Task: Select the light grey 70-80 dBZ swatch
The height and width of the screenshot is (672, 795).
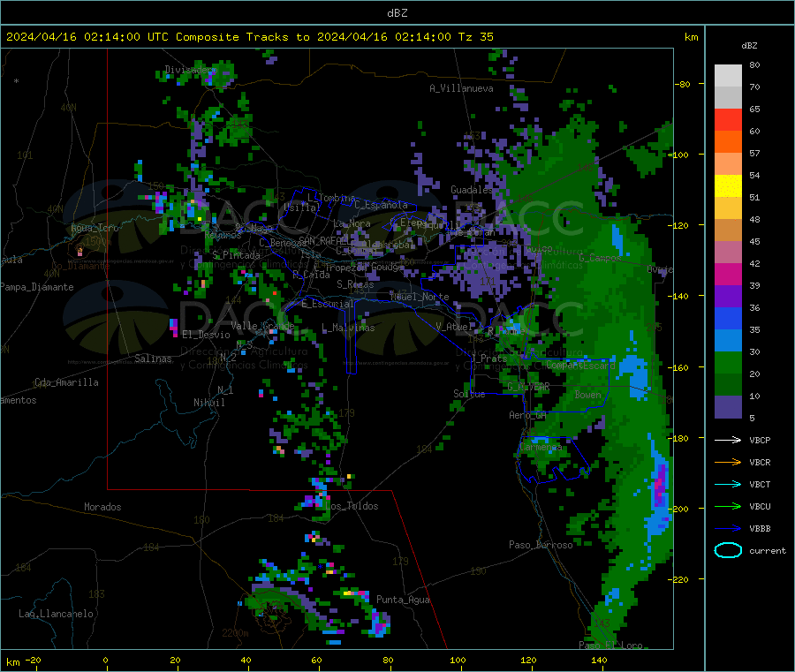Action: click(x=728, y=76)
